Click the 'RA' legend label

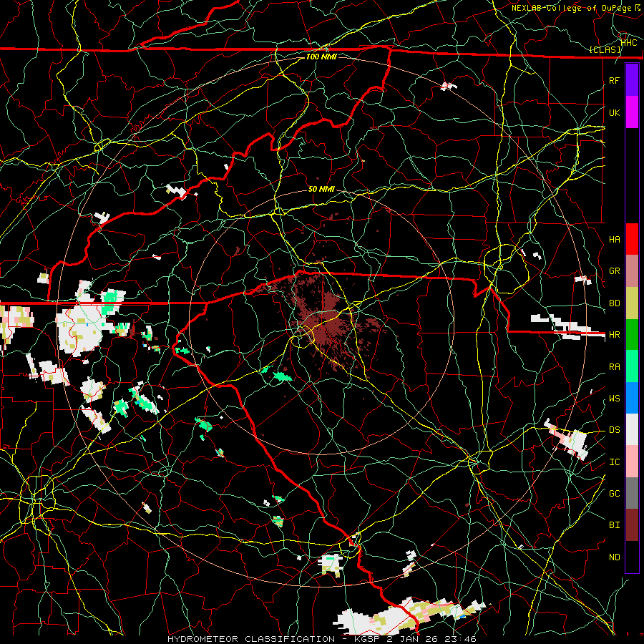(614, 366)
